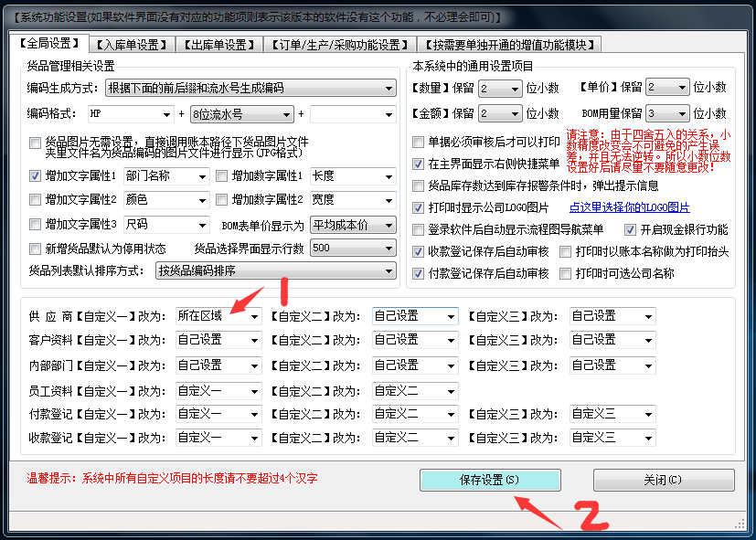Open the 8位流水号 dropdown

click(286, 115)
